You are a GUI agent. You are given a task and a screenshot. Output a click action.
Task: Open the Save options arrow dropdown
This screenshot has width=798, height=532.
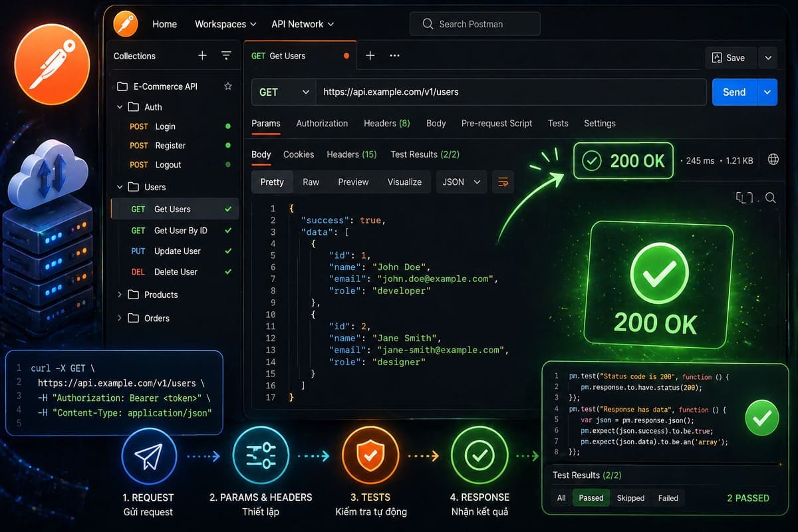coord(768,58)
